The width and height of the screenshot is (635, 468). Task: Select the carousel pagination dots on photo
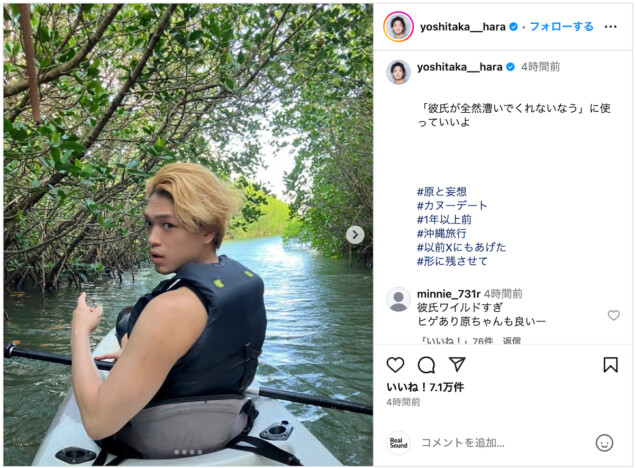click(x=188, y=452)
